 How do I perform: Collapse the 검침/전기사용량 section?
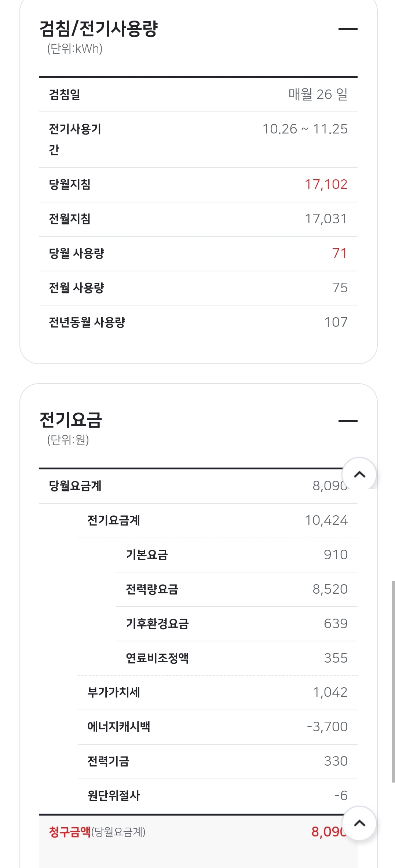click(347, 29)
